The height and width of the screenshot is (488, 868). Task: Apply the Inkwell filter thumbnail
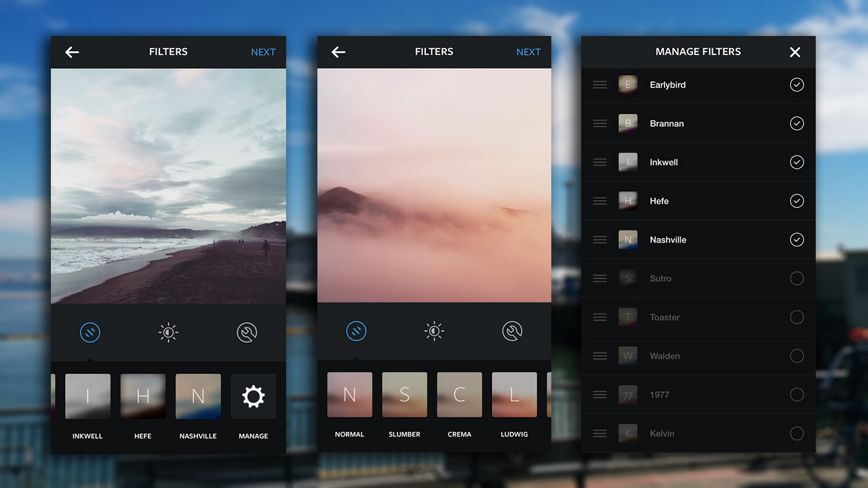[87, 396]
